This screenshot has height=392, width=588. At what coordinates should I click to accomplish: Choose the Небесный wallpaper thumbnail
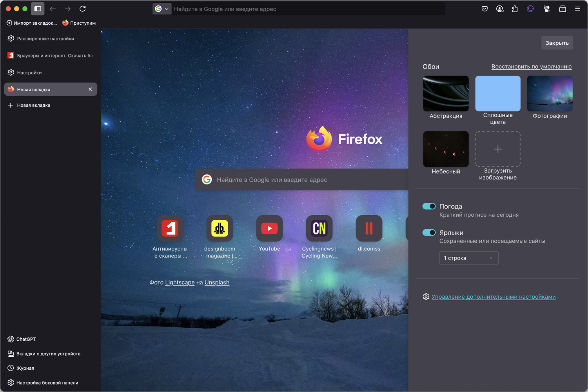point(446,149)
